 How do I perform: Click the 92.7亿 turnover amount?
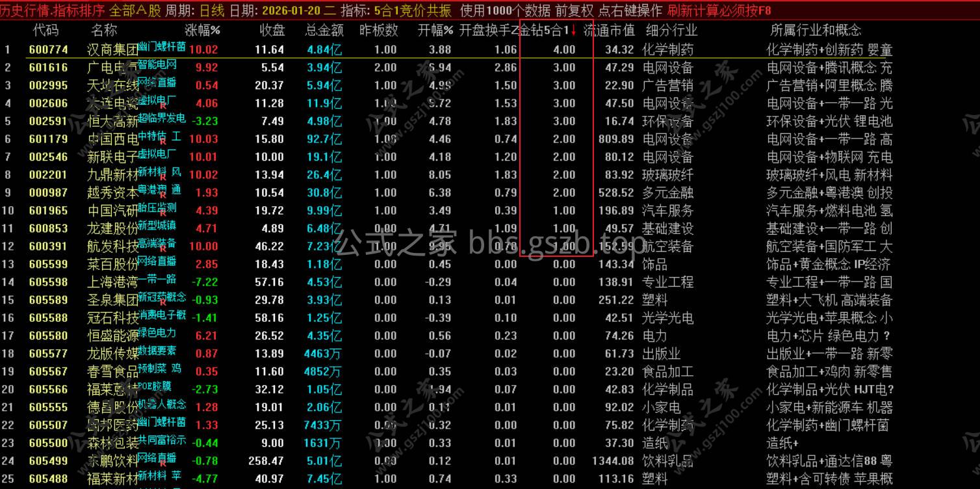[x=324, y=139]
